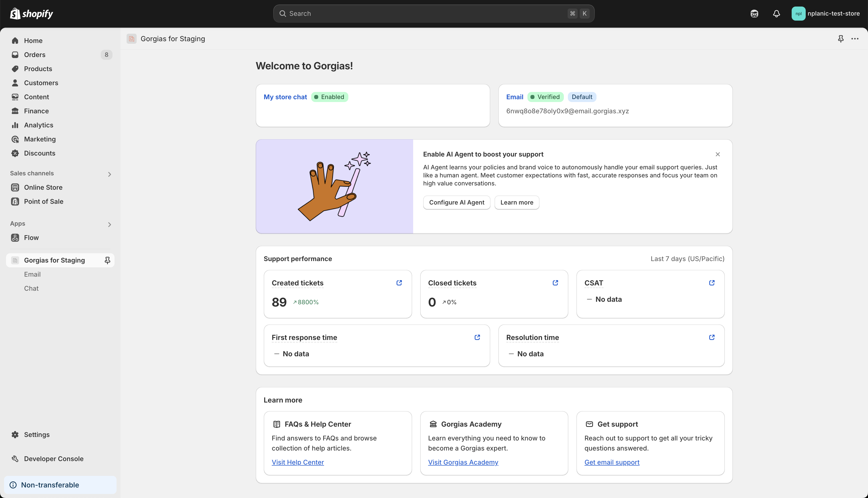This screenshot has height=498, width=868.
Task: Click the Flow app icon
Action: click(15, 238)
